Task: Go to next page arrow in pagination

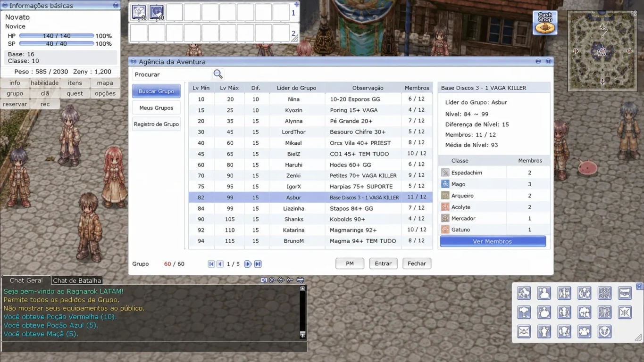Action: (248, 264)
